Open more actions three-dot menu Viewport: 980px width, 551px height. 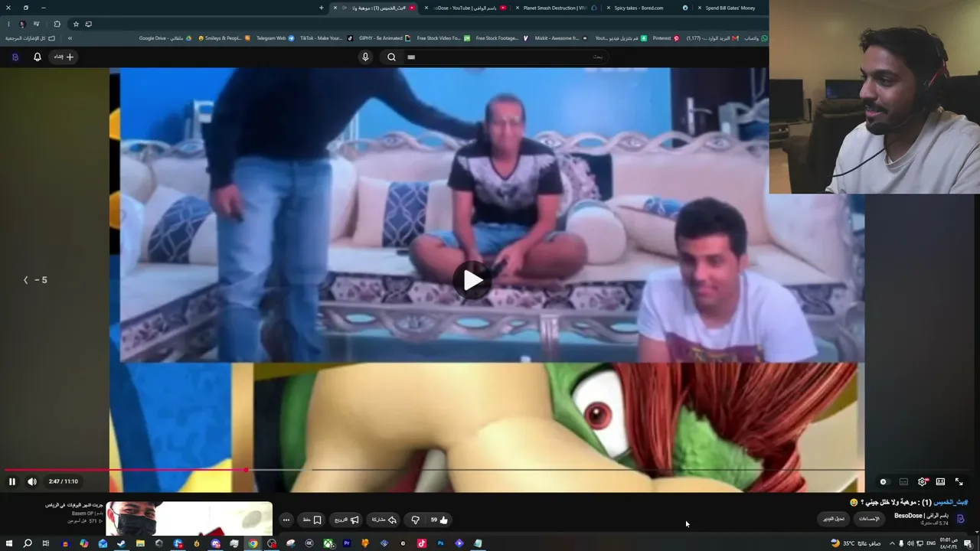coord(286,520)
